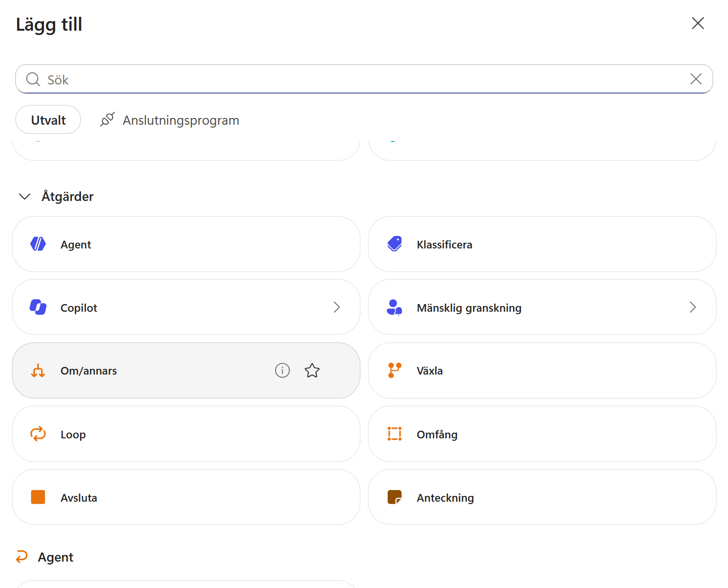
Task: Click the Avsluta orange square icon
Action: (x=38, y=497)
